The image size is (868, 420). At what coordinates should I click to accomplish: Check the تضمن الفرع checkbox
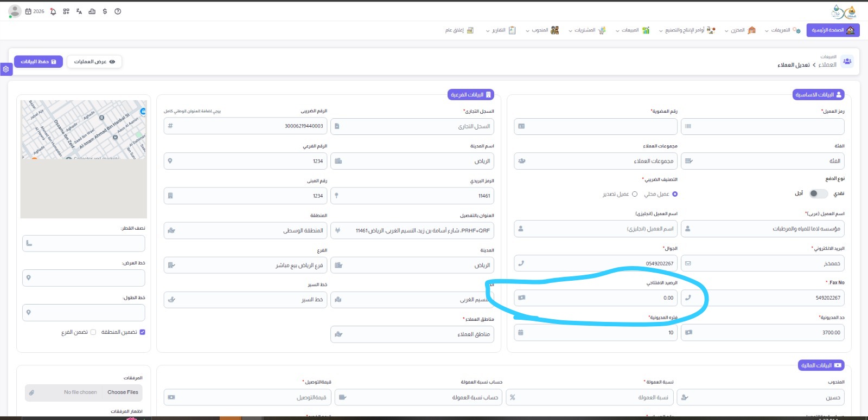pyautogui.click(x=93, y=332)
